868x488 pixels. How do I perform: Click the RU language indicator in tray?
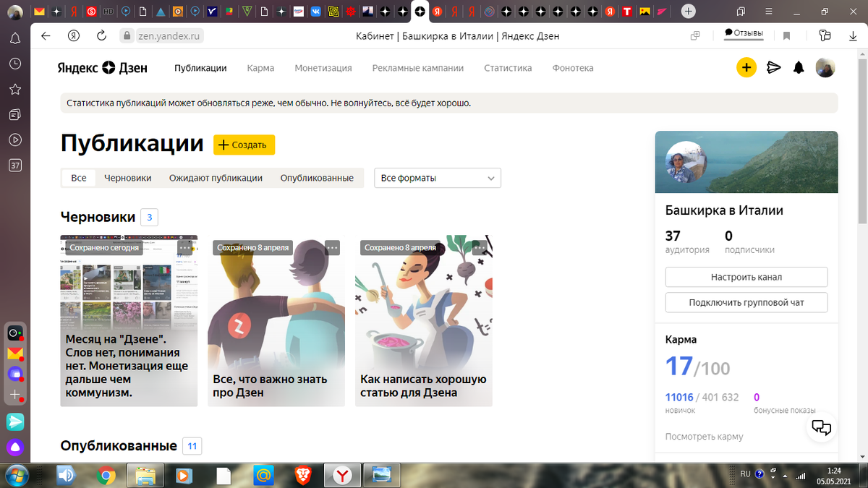[745, 474]
